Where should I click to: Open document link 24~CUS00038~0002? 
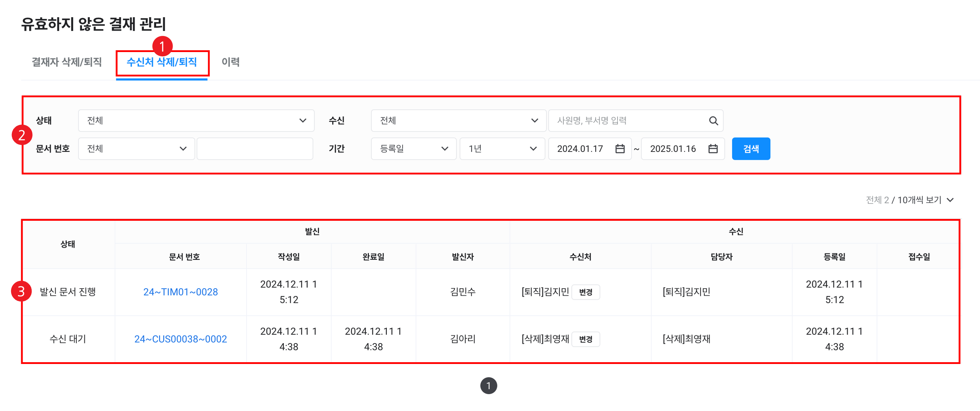180,340
